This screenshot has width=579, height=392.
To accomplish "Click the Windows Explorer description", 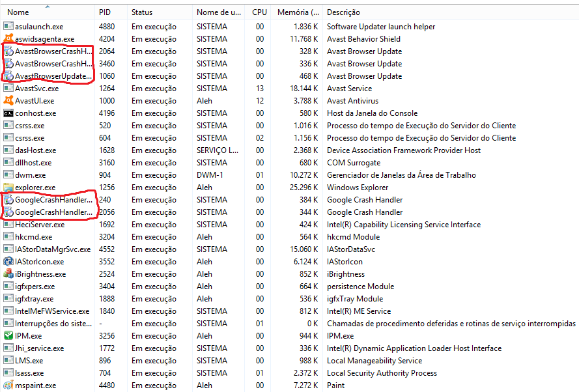I will click(x=358, y=188).
